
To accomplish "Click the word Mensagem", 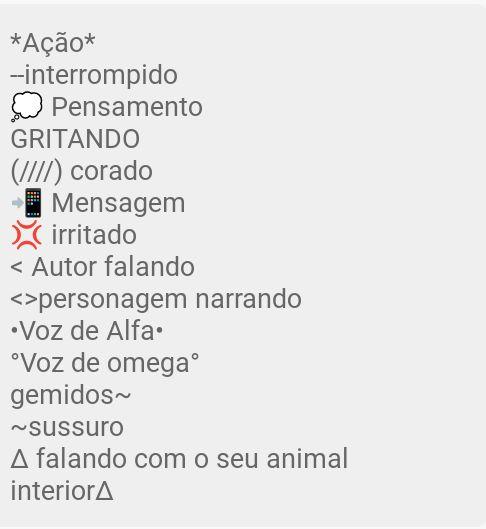I will (x=118, y=204).
